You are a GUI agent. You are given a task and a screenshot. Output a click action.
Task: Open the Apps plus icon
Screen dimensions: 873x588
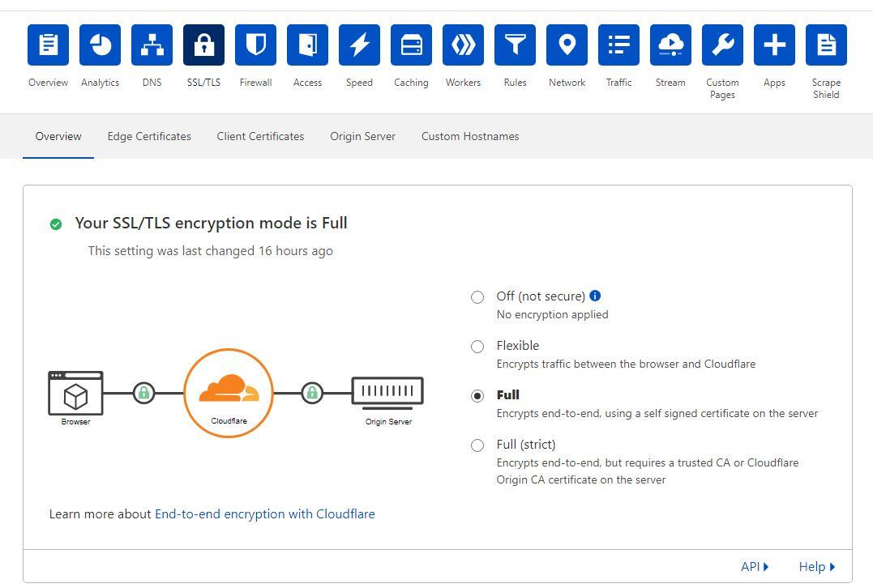pos(774,45)
